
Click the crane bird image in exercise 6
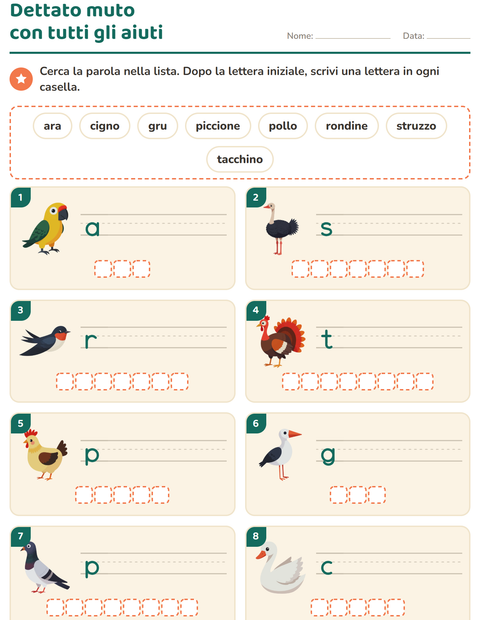(x=280, y=454)
